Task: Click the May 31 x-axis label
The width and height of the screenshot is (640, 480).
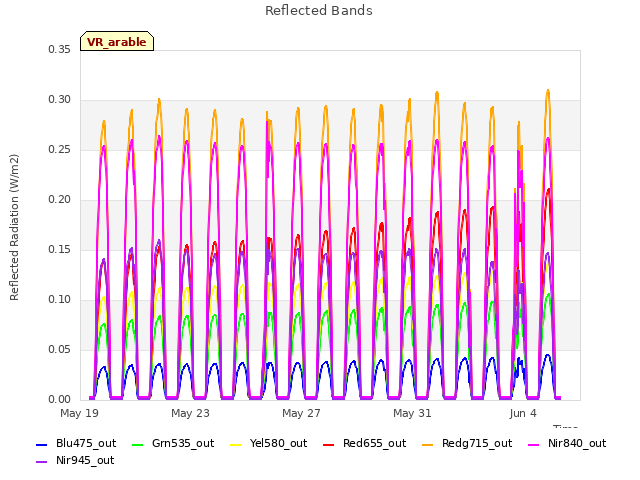Action: coord(412,413)
